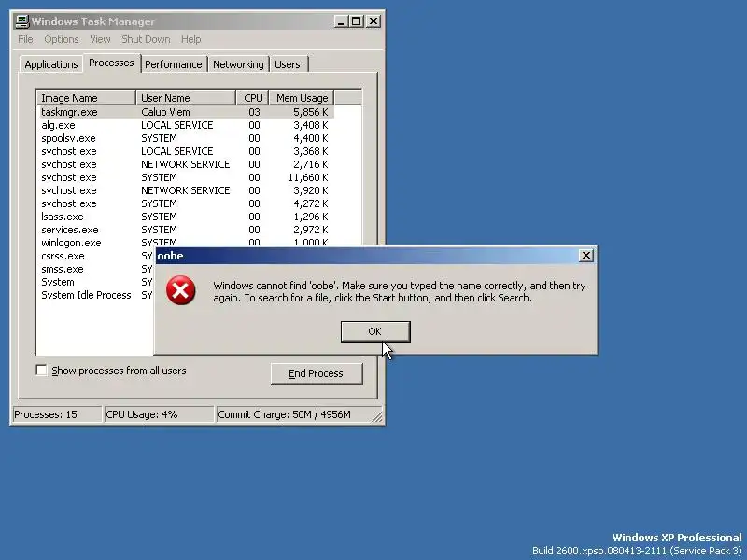Close the oobe error dialog
Image resolution: width=747 pixels, height=560 pixels.
click(x=586, y=256)
